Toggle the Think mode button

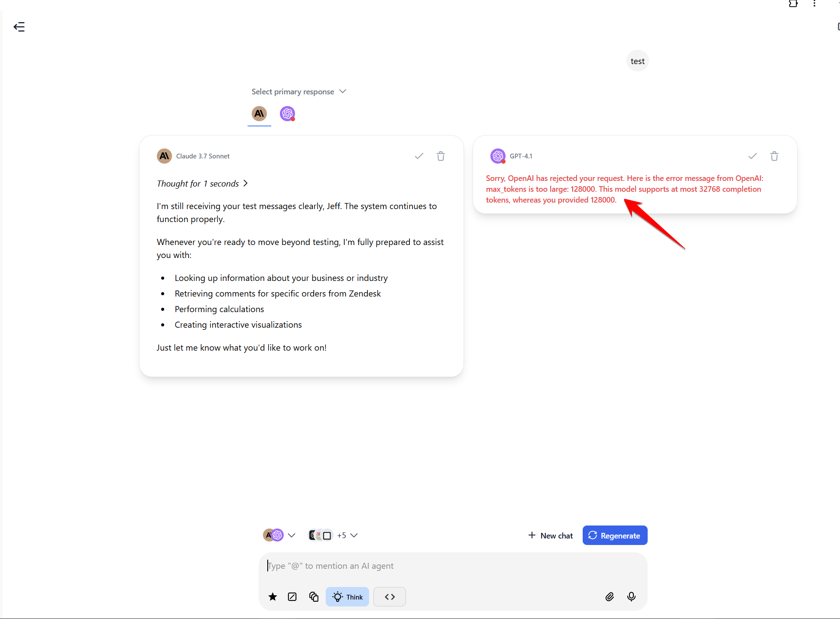coord(347,597)
